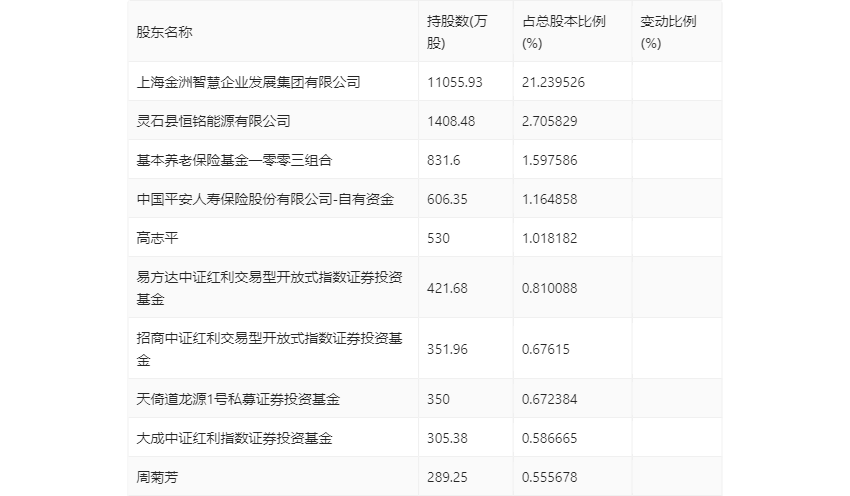This screenshot has height=496, width=850.
Task: Select the value 305.38
Action: pos(447,438)
